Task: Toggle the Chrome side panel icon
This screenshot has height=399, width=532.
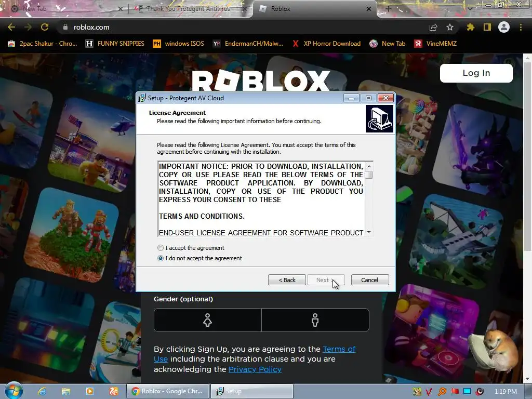Action: pyautogui.click(x=487, y=27)
